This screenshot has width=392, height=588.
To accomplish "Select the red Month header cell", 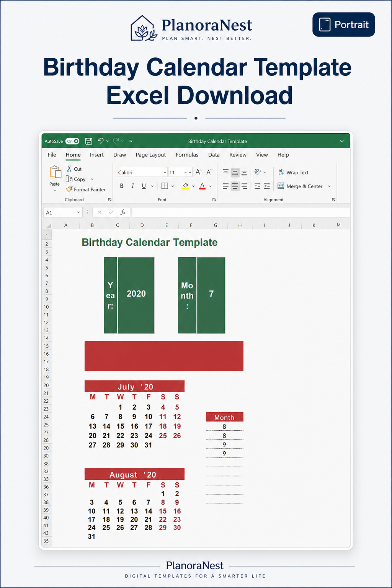I will [x=224, y=417].
